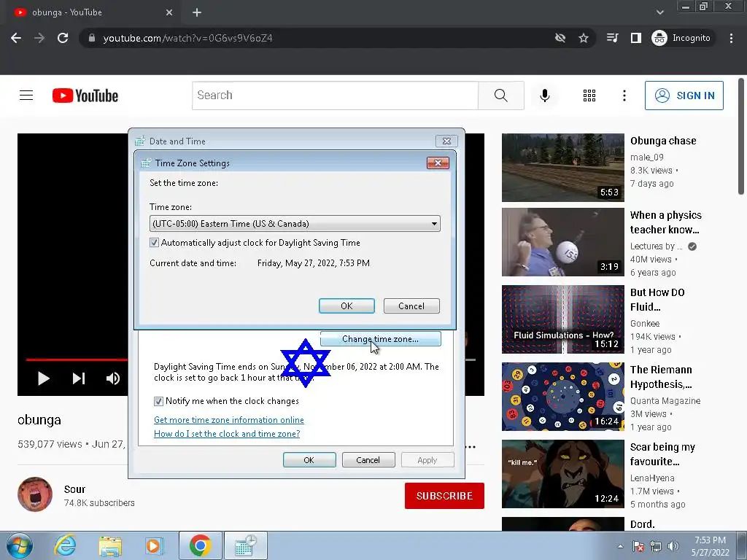The width and height of the screenshot is (747, 560).
Task: Close the obunga - YouTube tab
Action: pyautogui.click(x=169, y=12)
